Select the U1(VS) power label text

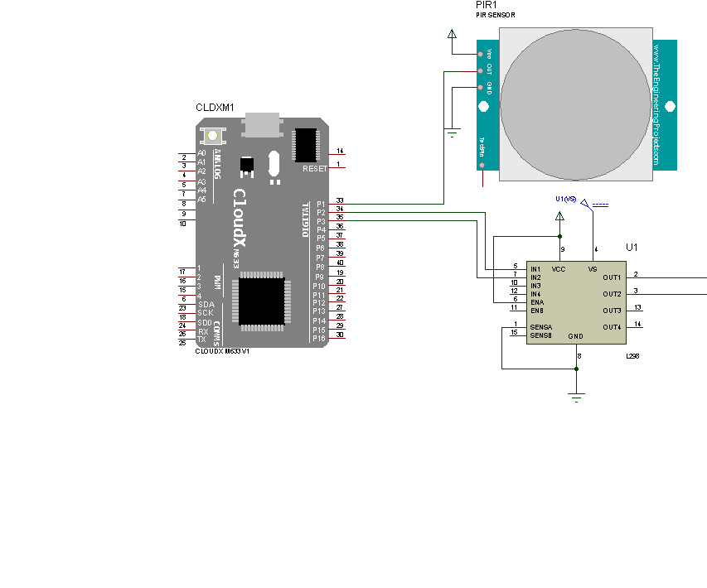tap(568, 199)
